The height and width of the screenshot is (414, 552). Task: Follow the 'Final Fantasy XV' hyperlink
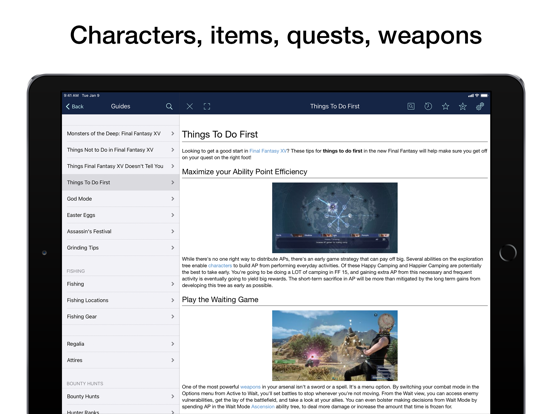[268, 151]
